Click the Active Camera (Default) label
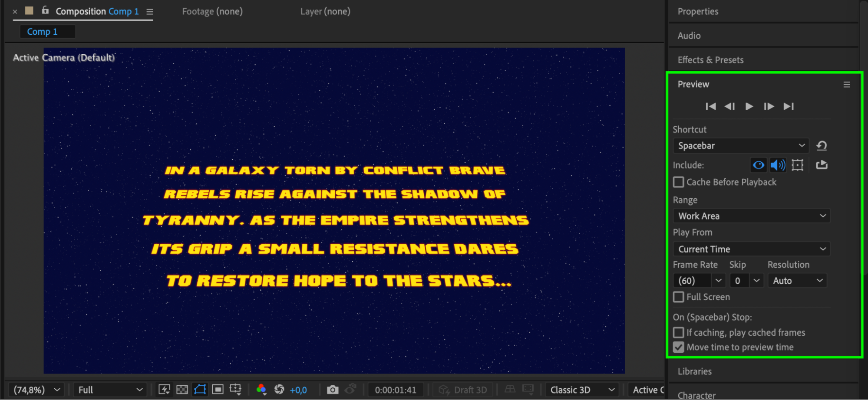 (64, 58)
